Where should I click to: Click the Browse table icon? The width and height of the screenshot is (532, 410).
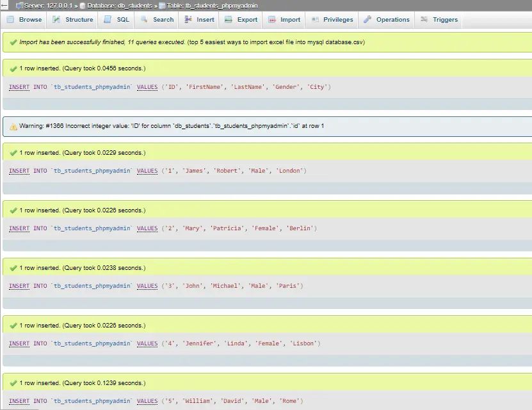[x=10, y=19]
